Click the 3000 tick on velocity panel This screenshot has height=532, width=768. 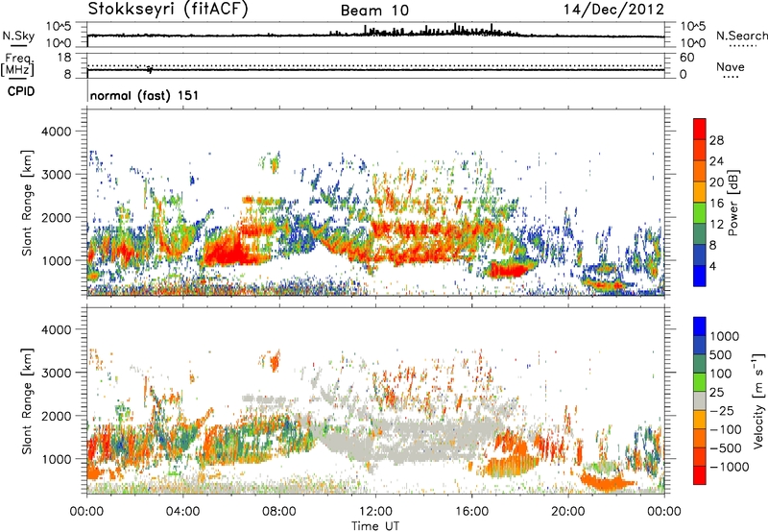(56, 373)
